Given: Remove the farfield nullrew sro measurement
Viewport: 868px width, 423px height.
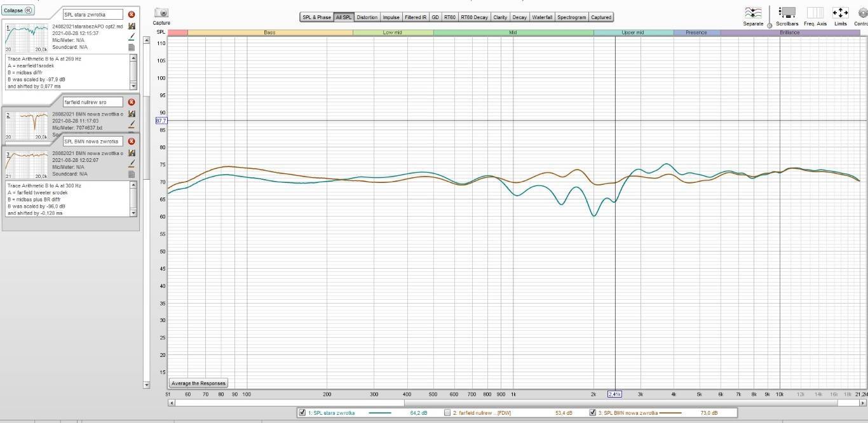Looking at the screenshot, I should (x=132, y=102).
